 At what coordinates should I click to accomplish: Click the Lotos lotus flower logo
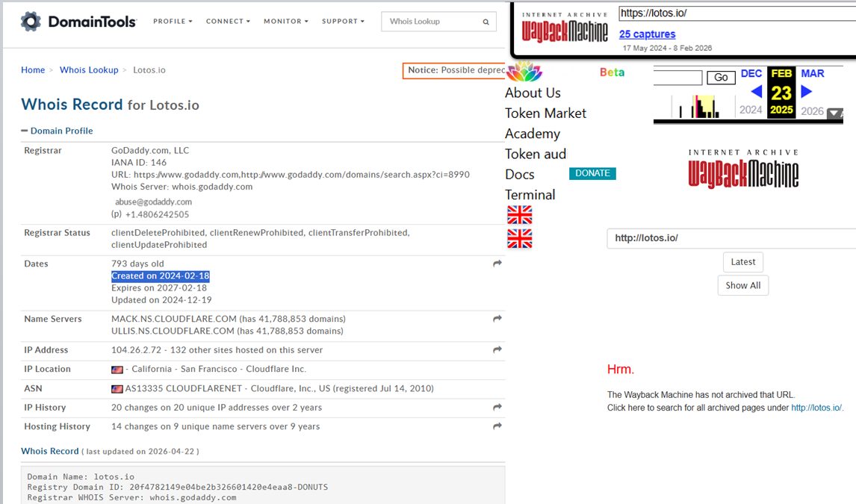tap(524, 72)
